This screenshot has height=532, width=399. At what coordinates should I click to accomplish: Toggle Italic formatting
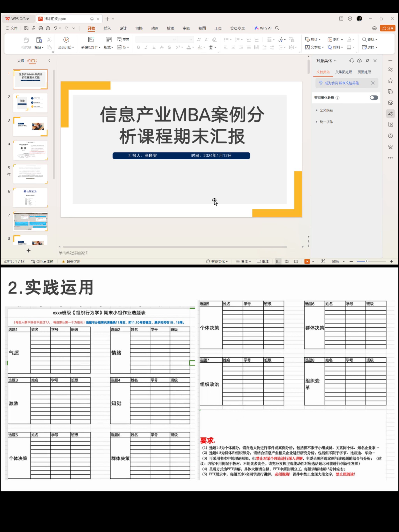[x=146, y=47]
